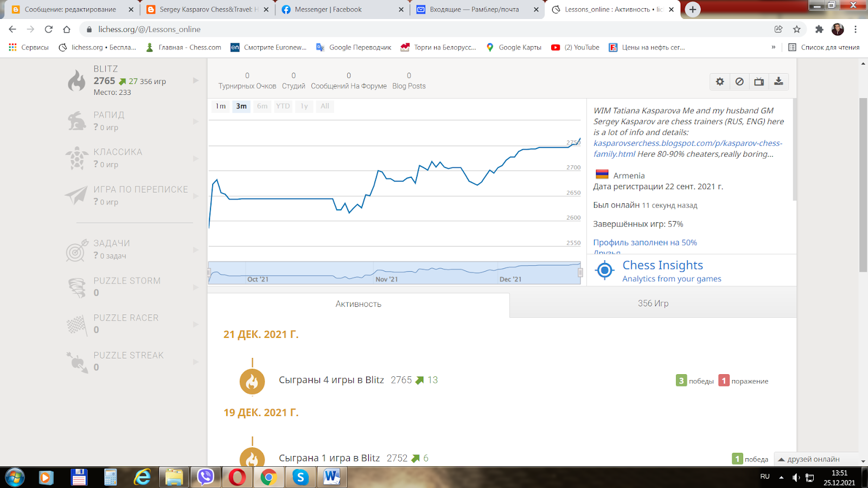Expand the Classical row arrow
The width and height of the screenshot is (868, 488).
(196, 158)
